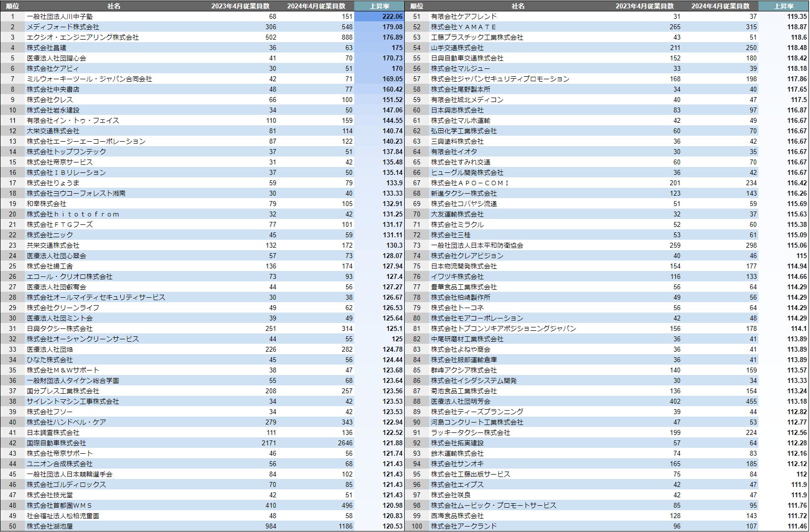
Task: Select ユニオン合成株式会社 in the list
Action: [59, 464]
